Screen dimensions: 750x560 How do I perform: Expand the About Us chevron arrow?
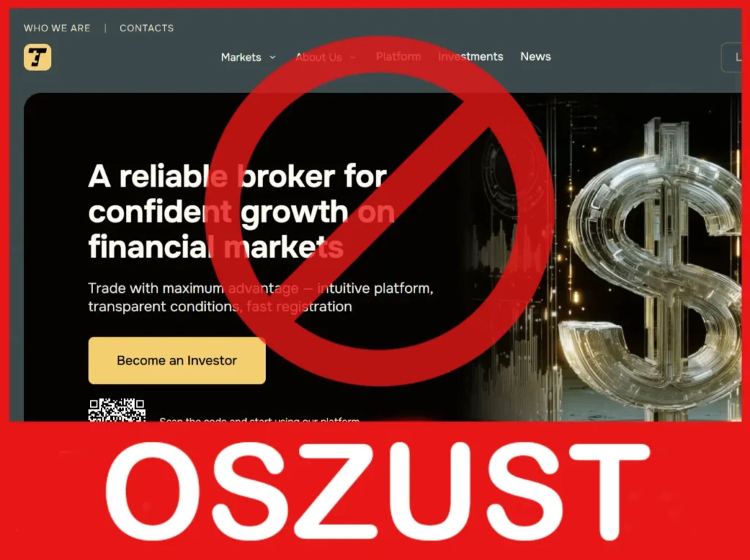(353, 57)
